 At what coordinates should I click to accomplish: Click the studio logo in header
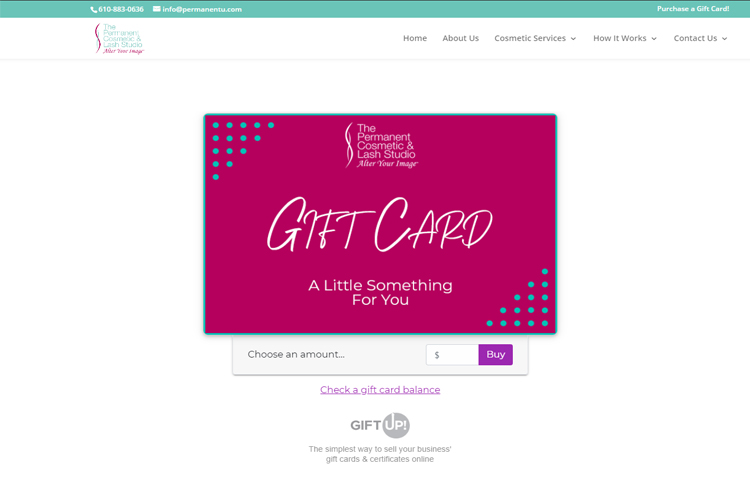(x=119, y=38)
